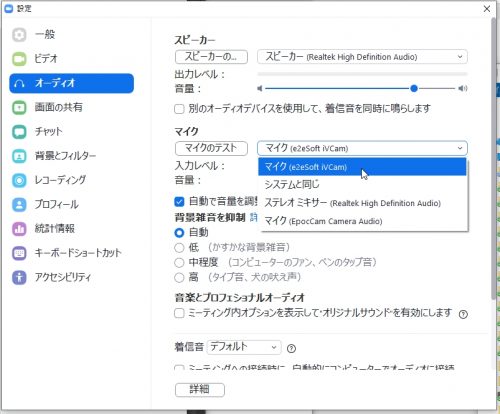Click the General (一般) gear icon
The image size is (500, 414).
[x=19, y=35]
